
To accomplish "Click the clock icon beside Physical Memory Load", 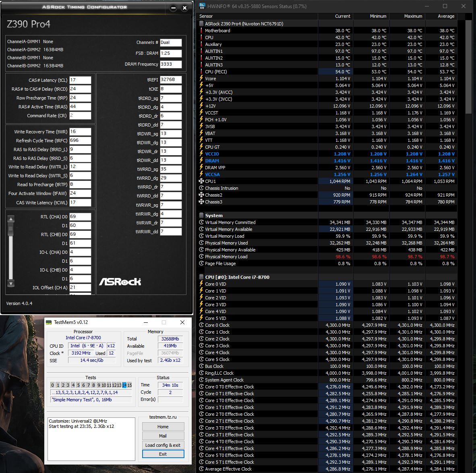I will (201, 256).
